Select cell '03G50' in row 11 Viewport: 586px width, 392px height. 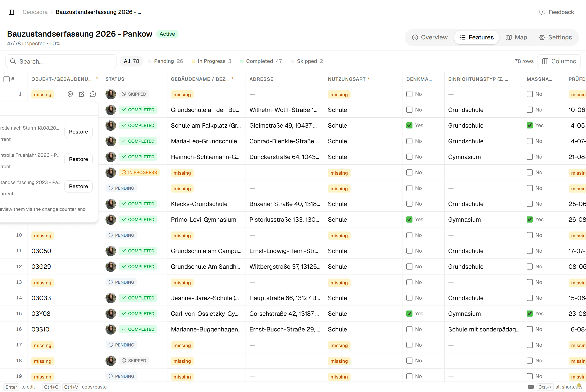[x=65, y=251]
